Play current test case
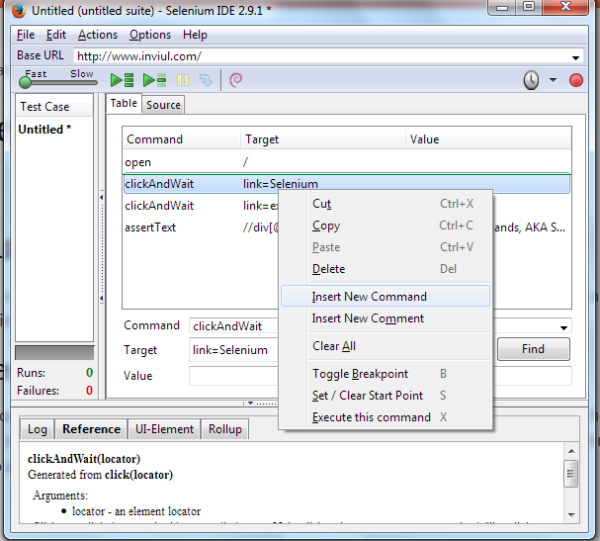The image size is (600, 541). (154, 80)
